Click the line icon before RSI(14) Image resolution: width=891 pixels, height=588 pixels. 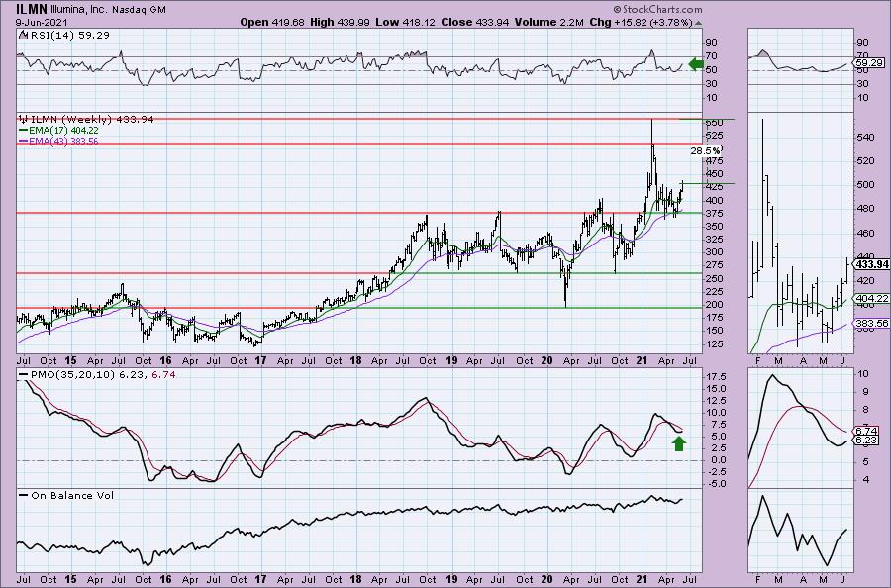[x=22, y=35]
